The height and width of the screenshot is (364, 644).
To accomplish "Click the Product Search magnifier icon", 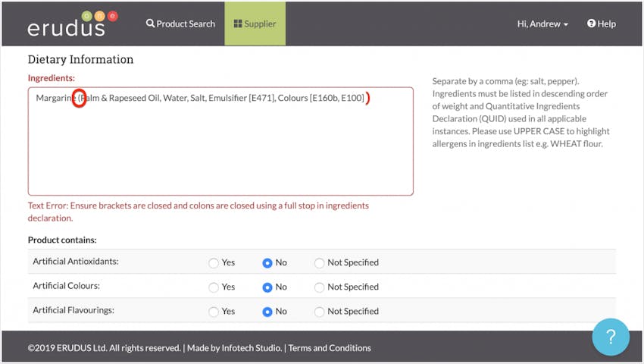I will tap(150, 24).
